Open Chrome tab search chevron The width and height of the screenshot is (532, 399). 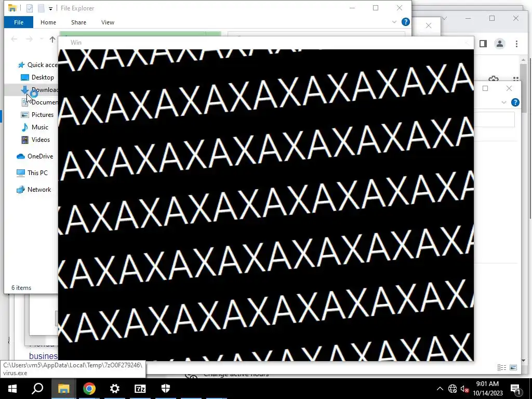tap(444, 18)
